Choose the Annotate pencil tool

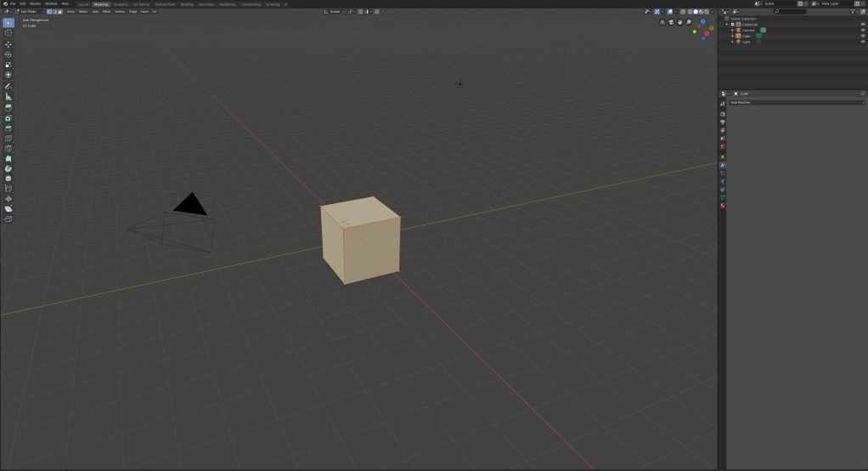[8, 87]
